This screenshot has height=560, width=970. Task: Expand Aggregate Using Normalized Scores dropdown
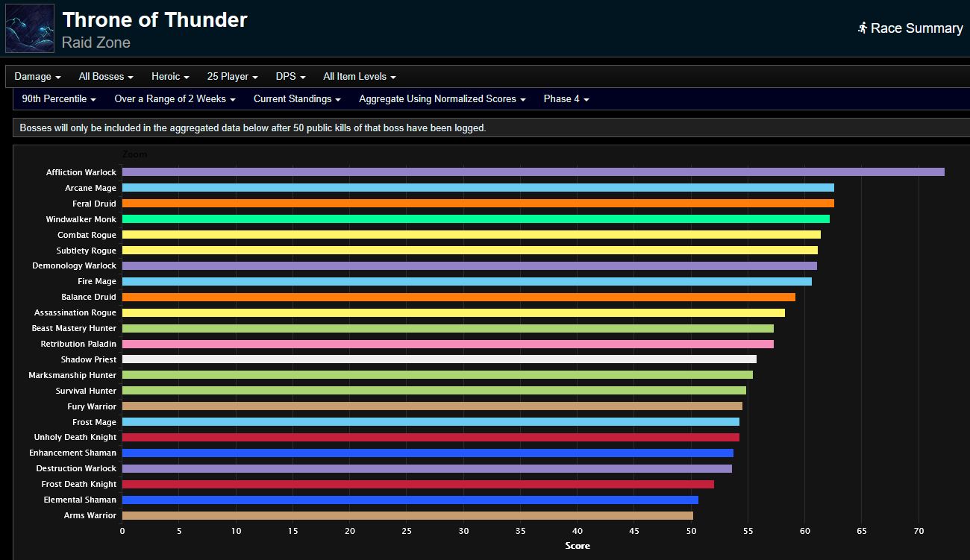coord(442,98)
